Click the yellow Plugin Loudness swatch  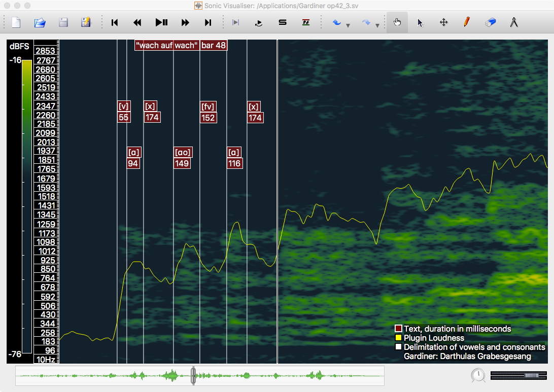click(398, 338)
